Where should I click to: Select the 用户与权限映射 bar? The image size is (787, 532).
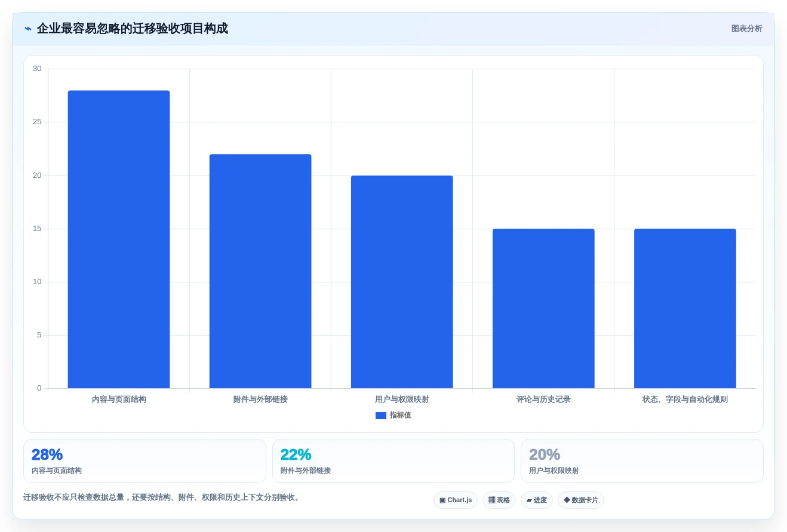click(402, 282)
